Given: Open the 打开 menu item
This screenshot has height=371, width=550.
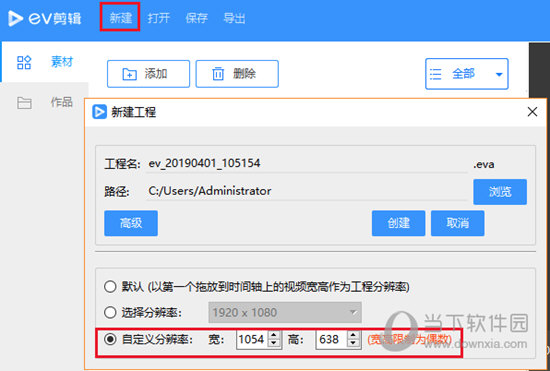Looking at the screenshot, I should pyautogui.click(x=159, y=18).
